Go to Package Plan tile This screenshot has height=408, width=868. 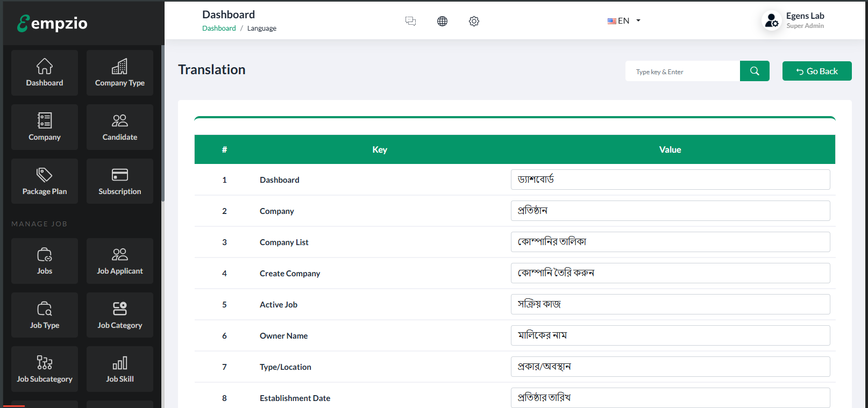coord(45,182)
